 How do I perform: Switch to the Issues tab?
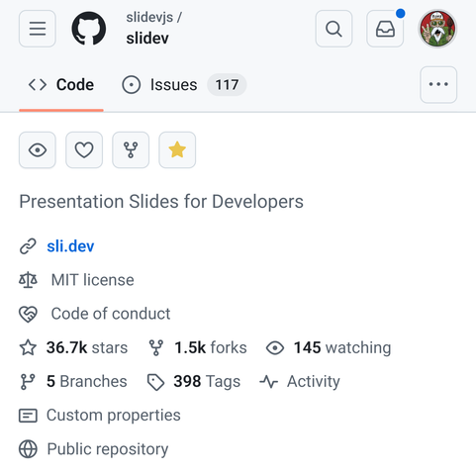click(x=184, y=85)
